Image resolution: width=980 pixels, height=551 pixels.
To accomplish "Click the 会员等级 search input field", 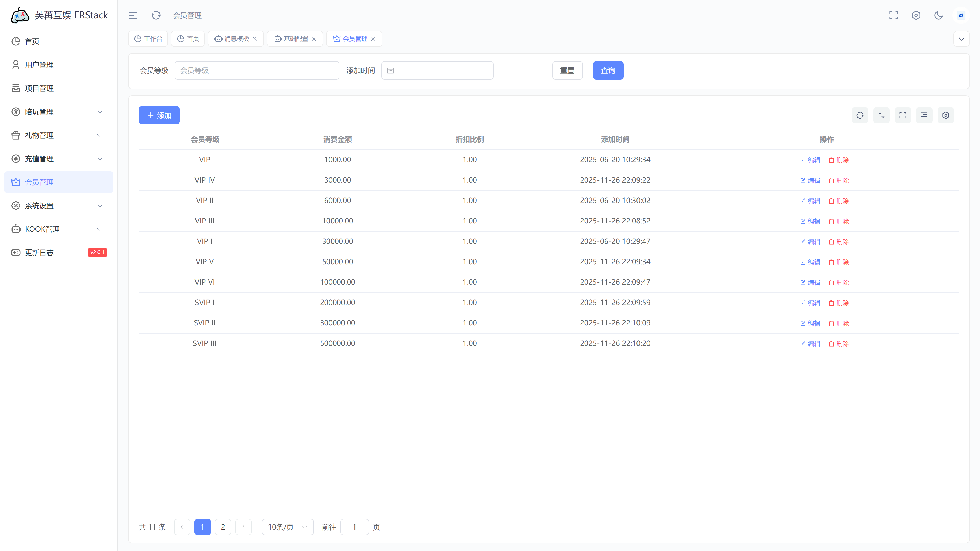I will click(x=257, y=70).
